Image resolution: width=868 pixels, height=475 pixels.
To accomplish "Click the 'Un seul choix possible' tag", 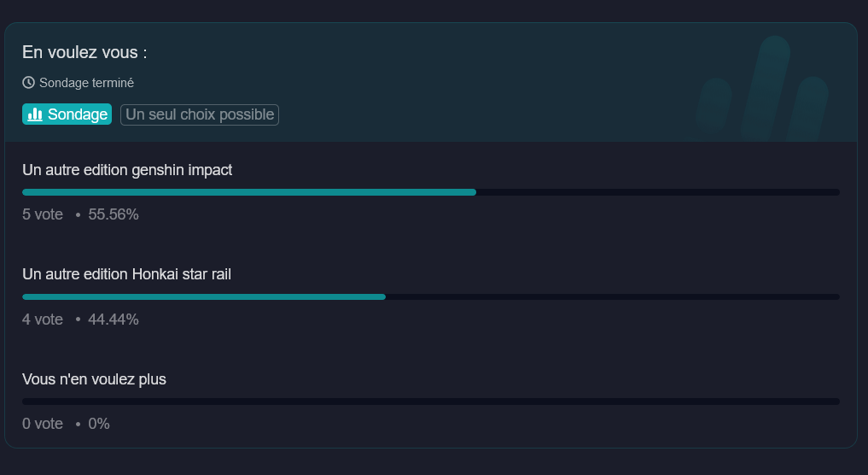I will pyautogui.click(x=200, y=114).
